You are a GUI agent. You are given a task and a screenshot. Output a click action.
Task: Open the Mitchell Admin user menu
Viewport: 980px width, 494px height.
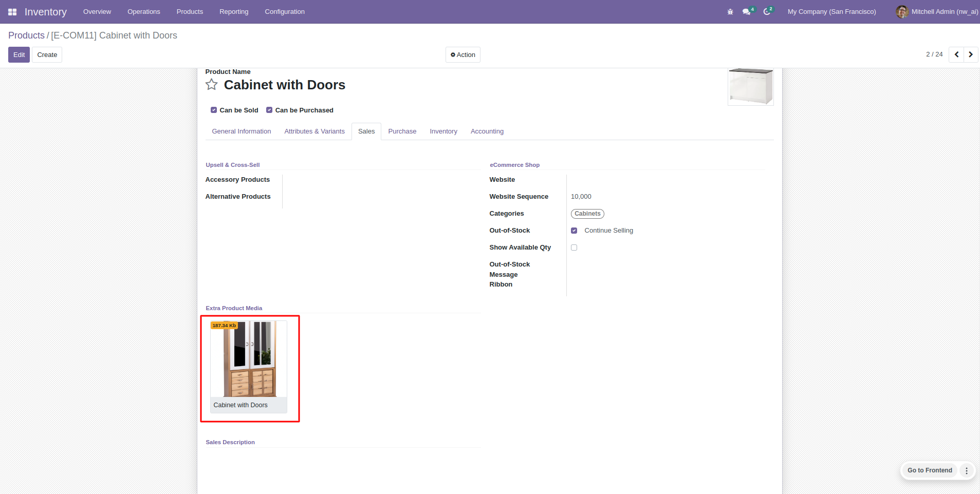[x=937, y=12]
